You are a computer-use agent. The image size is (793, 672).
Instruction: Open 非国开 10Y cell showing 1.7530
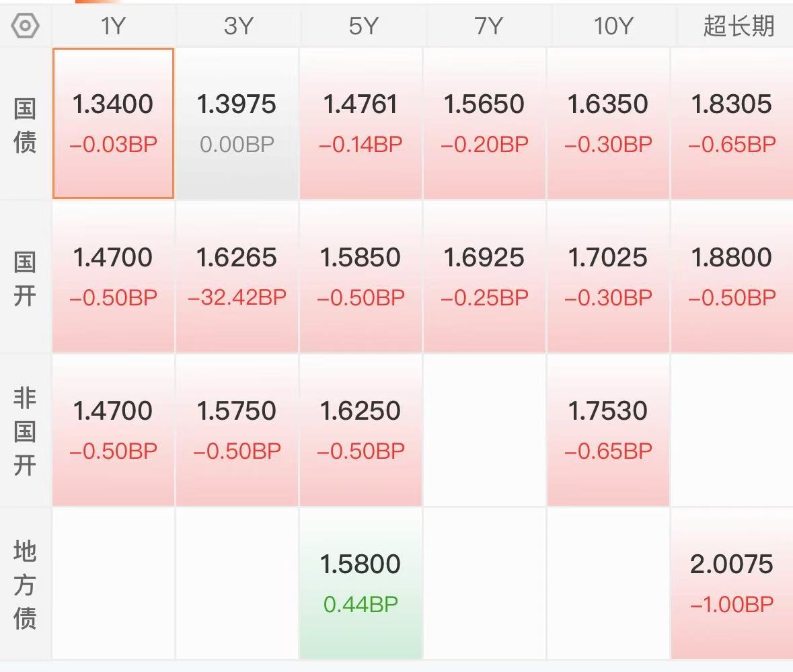609,430
